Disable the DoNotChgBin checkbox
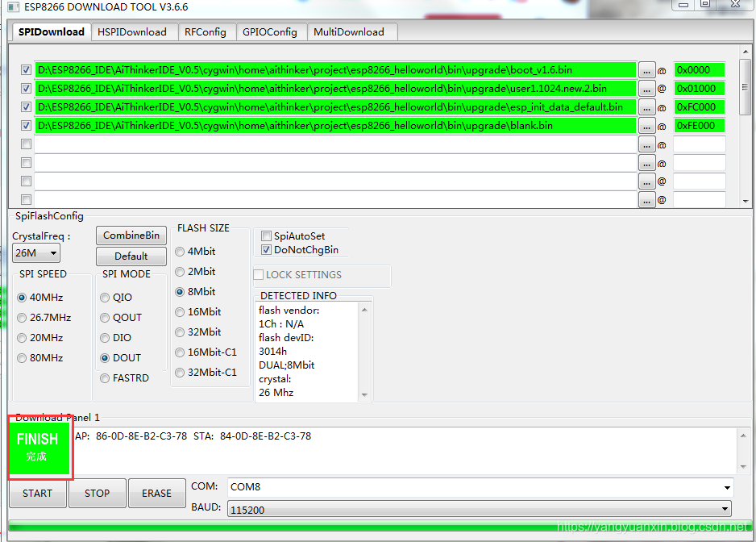 pyautogui.click(x=266, y=249)
